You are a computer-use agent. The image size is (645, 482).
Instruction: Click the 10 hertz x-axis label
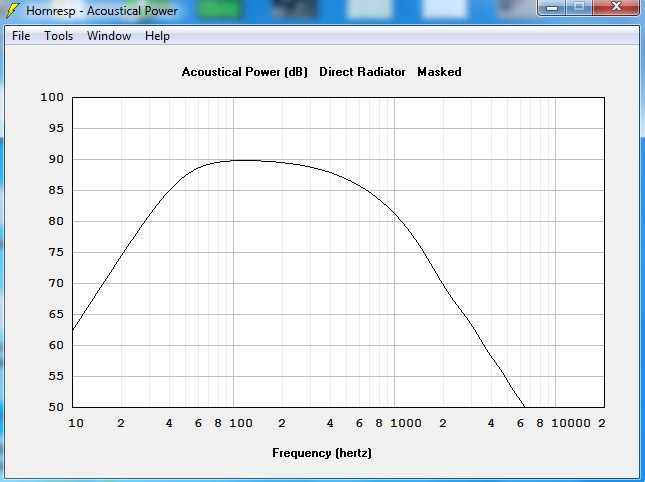tap(76, 423)
